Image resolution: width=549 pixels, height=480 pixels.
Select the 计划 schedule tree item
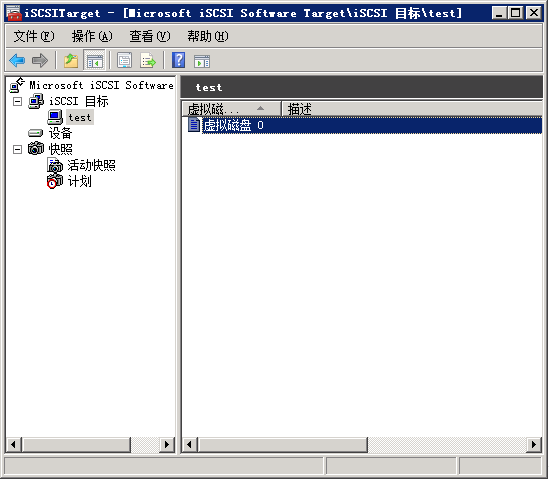point(79,181)
